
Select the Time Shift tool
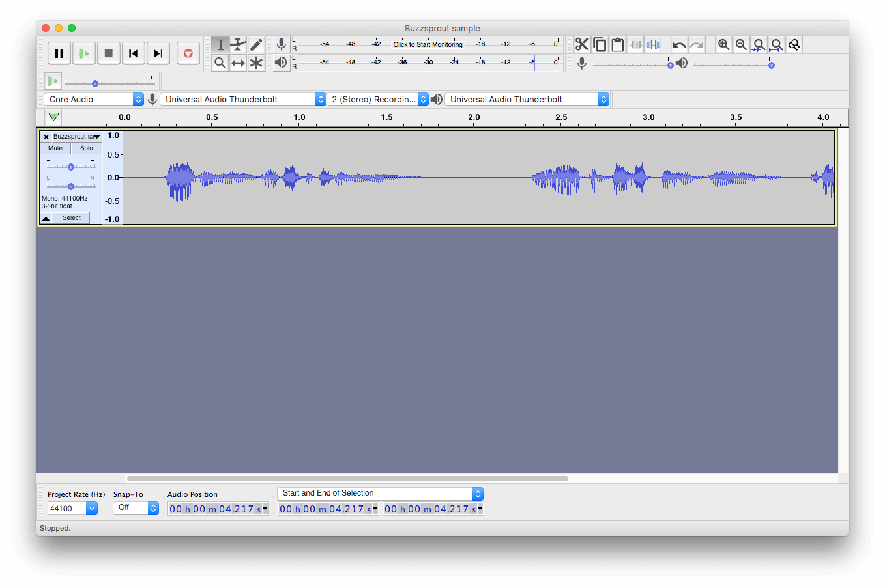(x=239, y=63)
